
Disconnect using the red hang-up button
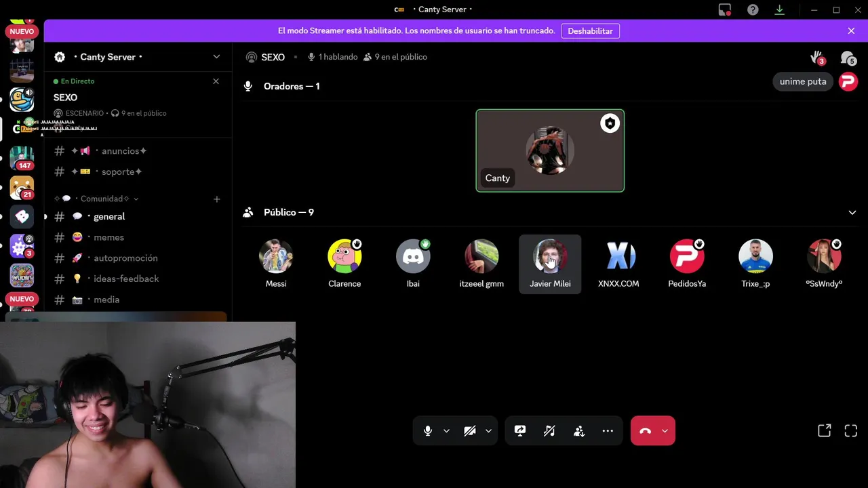(645, 431)
